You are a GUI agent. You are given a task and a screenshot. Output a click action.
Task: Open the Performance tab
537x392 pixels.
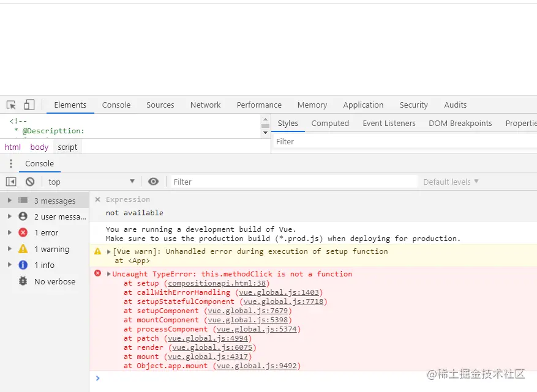click(259, 105)
